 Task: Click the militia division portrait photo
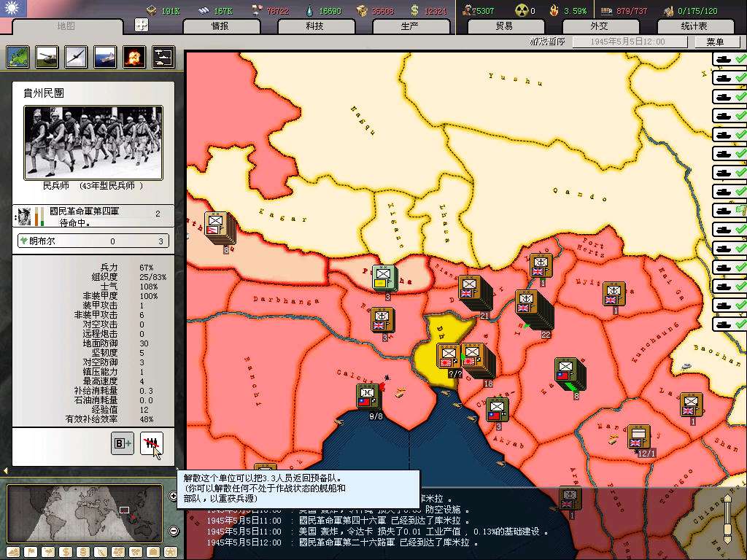[x=93, y=143]
